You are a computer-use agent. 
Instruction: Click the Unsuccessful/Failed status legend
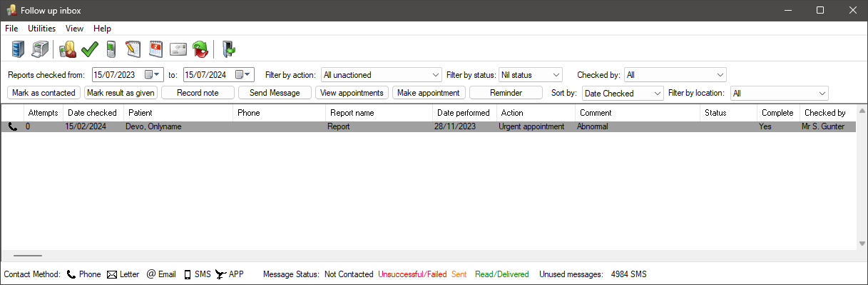[412, 274]
